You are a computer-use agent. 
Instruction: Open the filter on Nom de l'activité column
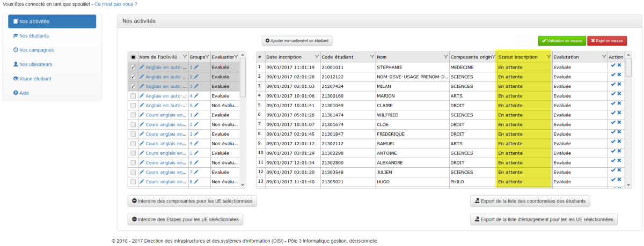coord(185,57)
